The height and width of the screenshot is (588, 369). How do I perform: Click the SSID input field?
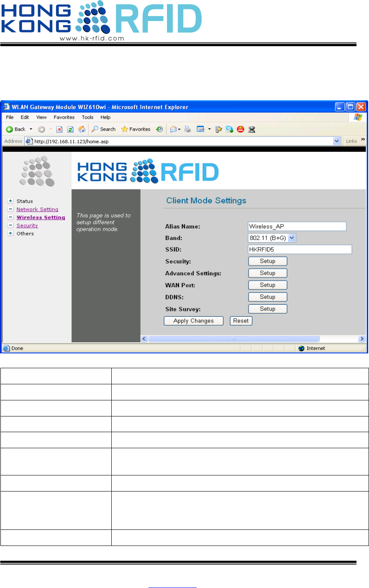click(x=300, y=249)
